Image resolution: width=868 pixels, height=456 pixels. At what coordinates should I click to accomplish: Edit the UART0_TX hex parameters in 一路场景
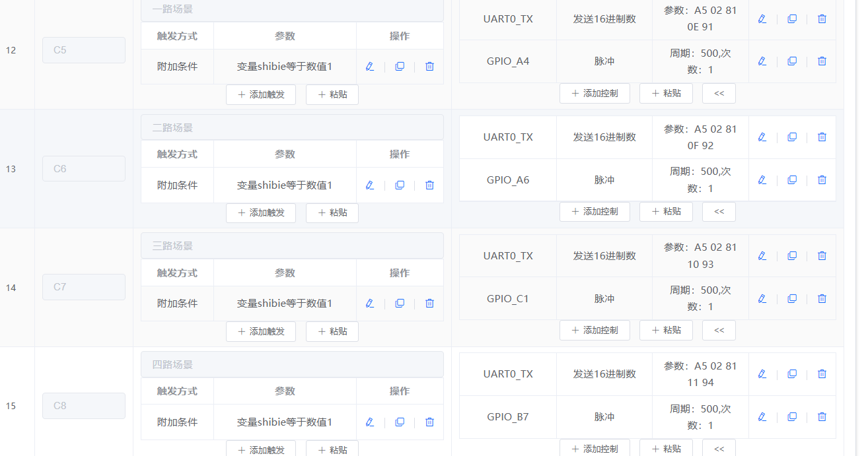pyautogui.click(x=762, y=18)
